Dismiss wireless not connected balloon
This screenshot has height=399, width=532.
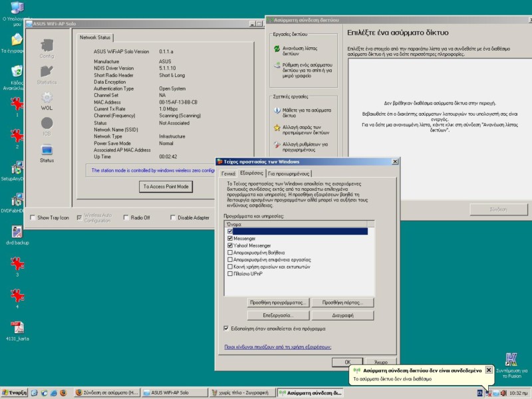(489, 370)
